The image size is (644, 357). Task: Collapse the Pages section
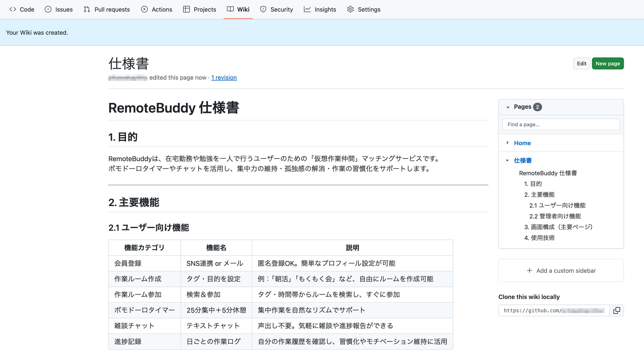[x=508, y=107]
